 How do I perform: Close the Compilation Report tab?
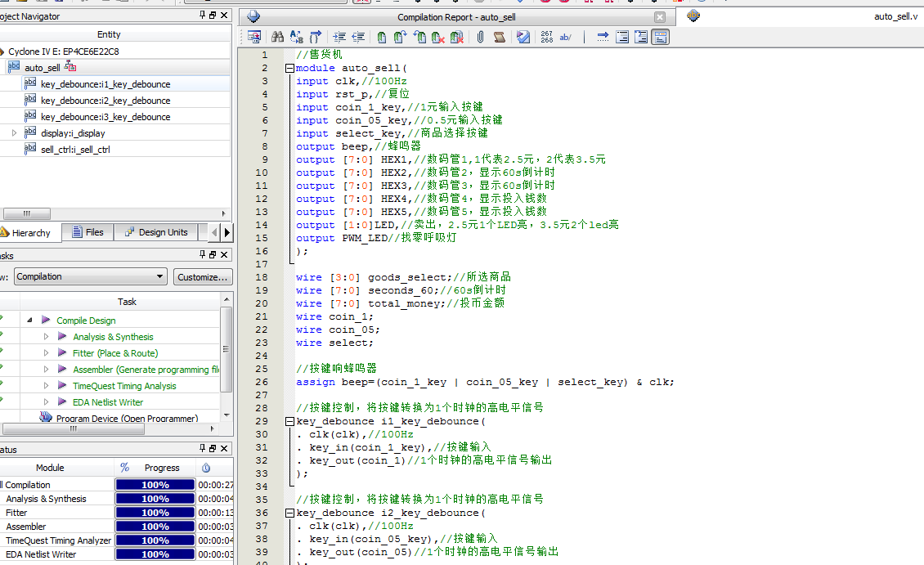(x=660, y=17)
